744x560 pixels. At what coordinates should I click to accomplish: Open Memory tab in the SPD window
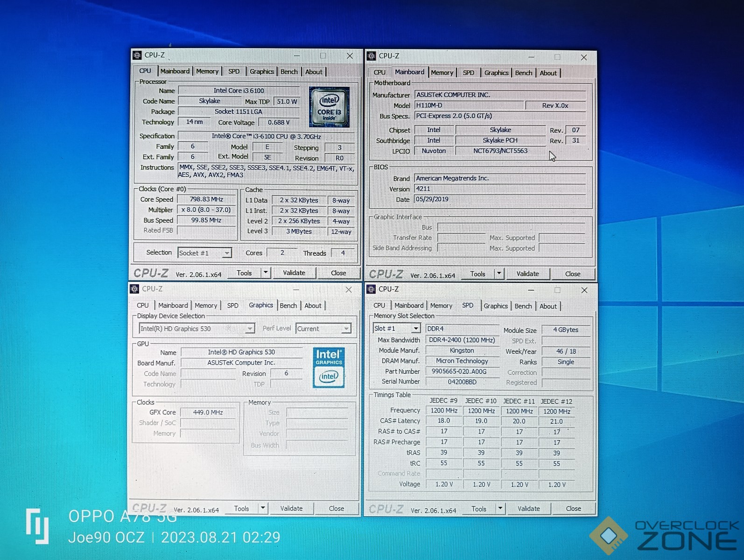(x=441, y=306)
